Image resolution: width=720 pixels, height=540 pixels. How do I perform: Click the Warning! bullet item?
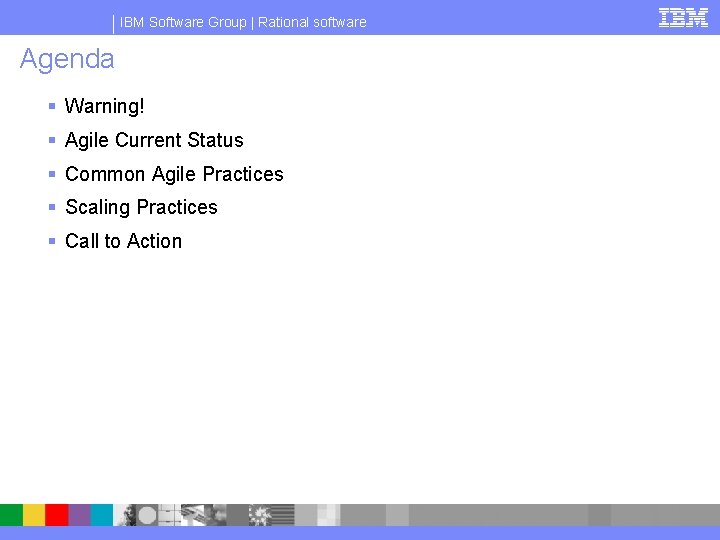tap(105, 106)
